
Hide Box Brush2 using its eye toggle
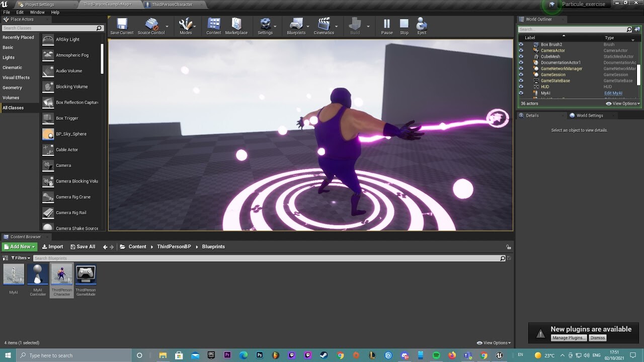click(x=521, y=44)
